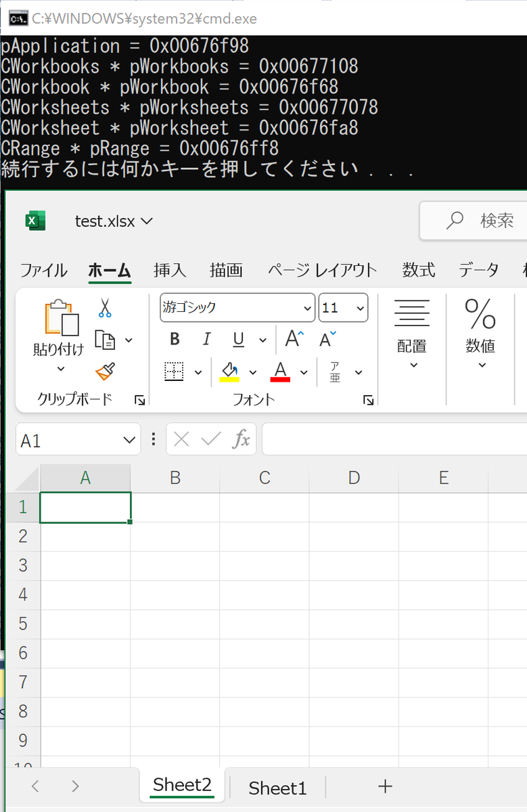Select the データ ribbon tab
Screen dimensions: 527x812
(x=478, y=270)
